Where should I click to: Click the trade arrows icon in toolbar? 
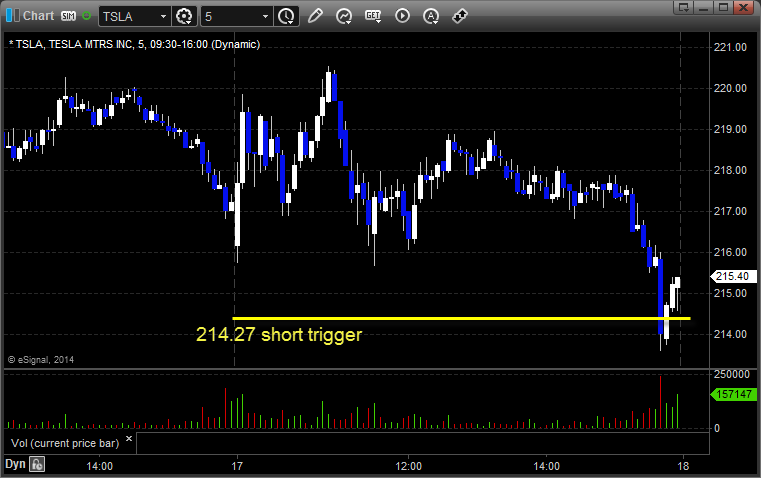click(x=460, y=16)
